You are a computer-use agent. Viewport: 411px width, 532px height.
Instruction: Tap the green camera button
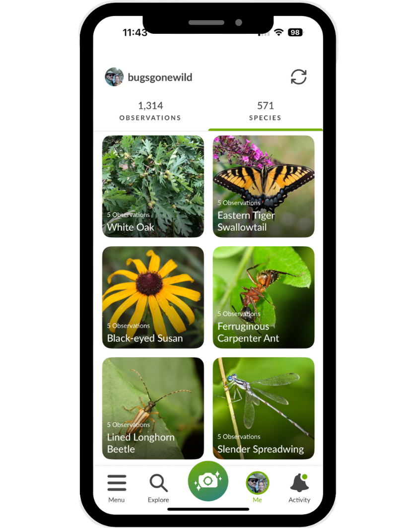208,481
